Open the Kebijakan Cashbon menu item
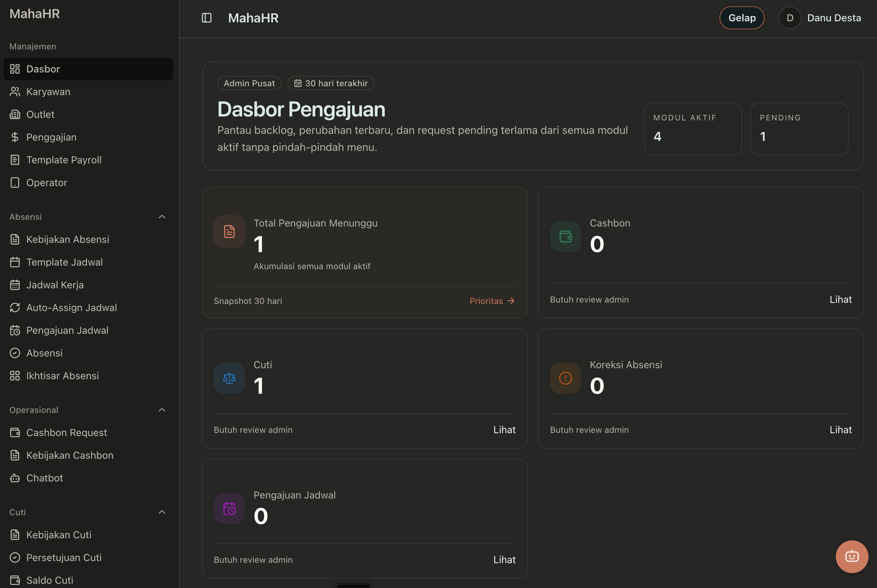Image resolution: width=877 pixels, height=588 pixels. tap(88, 455)
